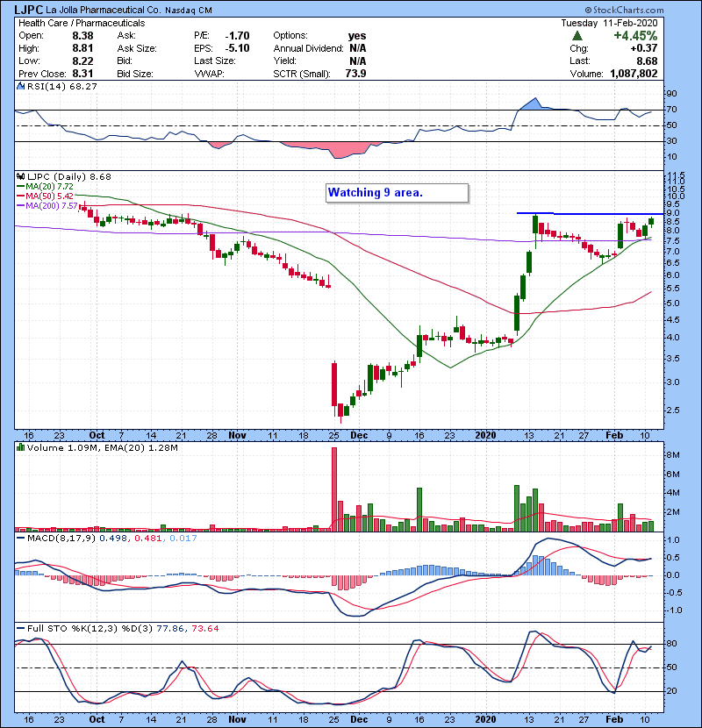Click Nov on the stochastic panel date axis
Viewport: 702px width, 728px height.
pyautogui.click(x=238, y=719)
